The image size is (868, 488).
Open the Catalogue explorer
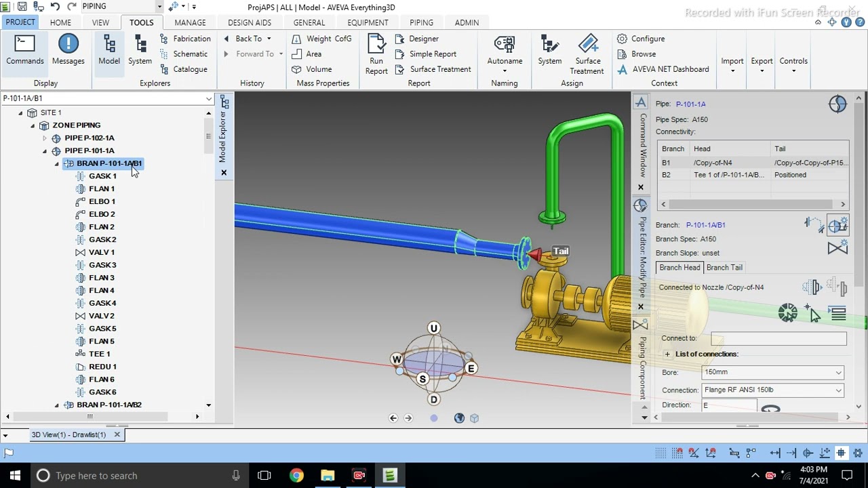[183, 69]
